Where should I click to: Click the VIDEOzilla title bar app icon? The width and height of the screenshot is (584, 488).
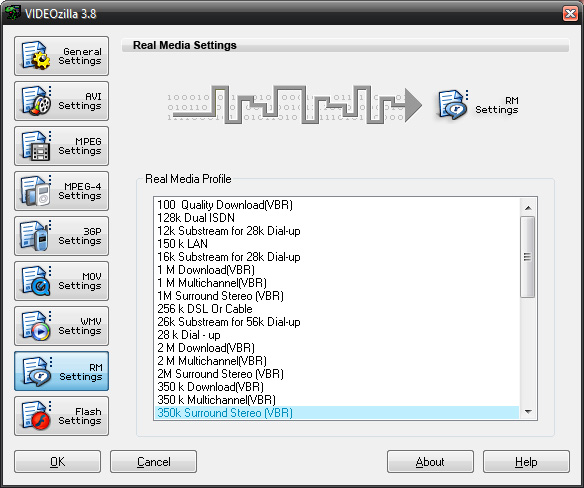[x=13, y=13]
